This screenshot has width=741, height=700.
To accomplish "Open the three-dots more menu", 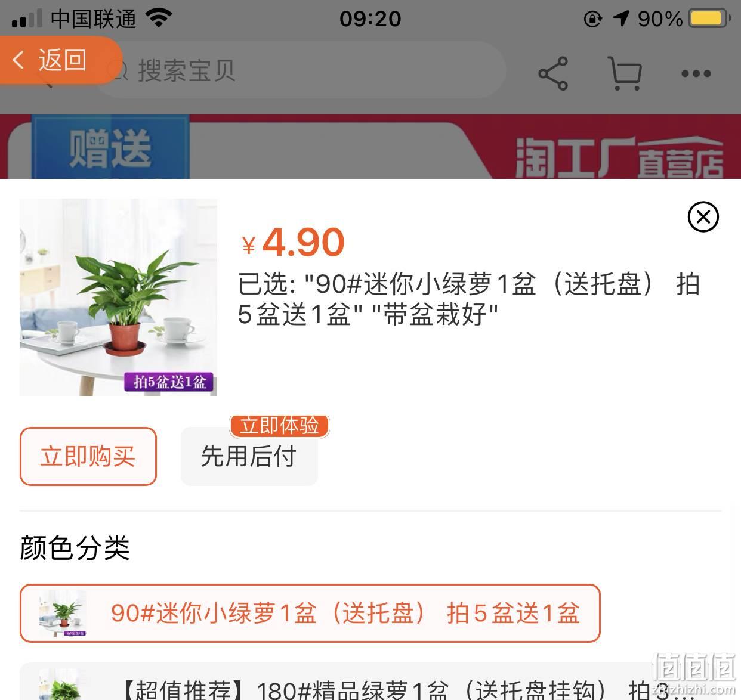I will (696, 73).
